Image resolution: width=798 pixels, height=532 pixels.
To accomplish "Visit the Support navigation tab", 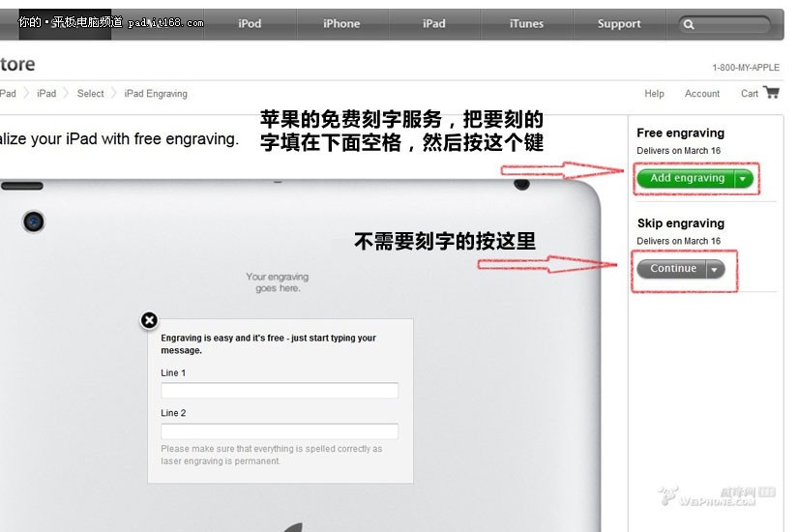I will 619,24.
